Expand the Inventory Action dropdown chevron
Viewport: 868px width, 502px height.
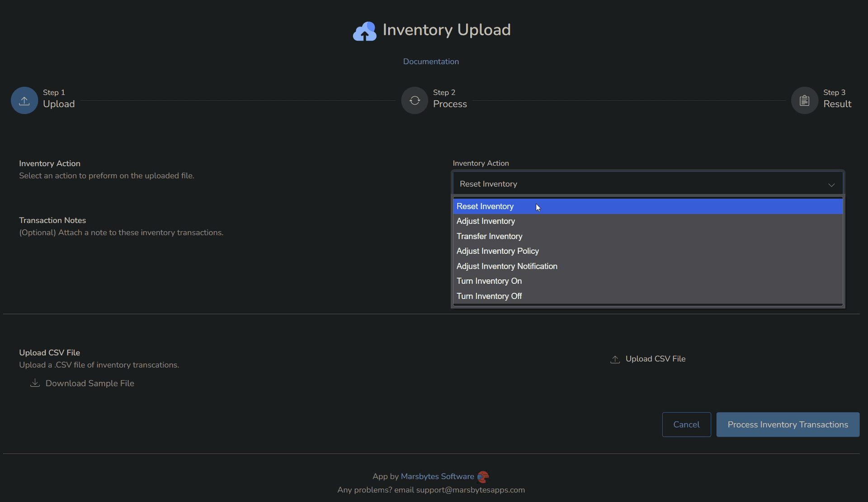click(831, 185)
